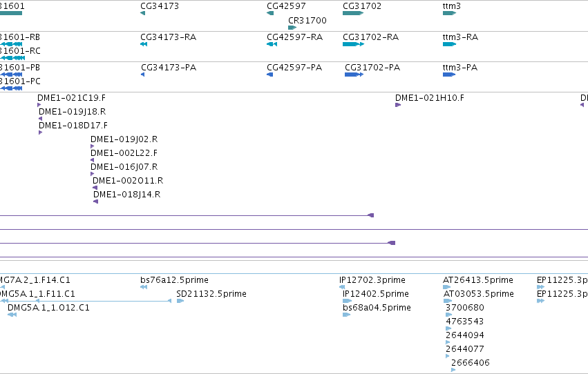Image resolution: width=588 pixels, height=374 pixels.
Task: Select the 31601-RB transcript label
Action: [19, 37]
